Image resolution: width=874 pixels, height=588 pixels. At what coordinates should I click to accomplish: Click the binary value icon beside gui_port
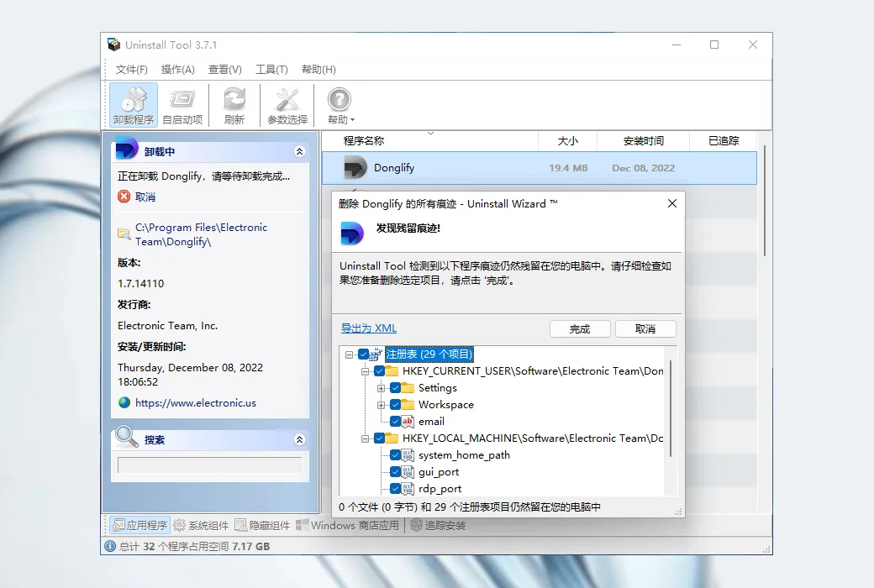click(x=408, y=472)
